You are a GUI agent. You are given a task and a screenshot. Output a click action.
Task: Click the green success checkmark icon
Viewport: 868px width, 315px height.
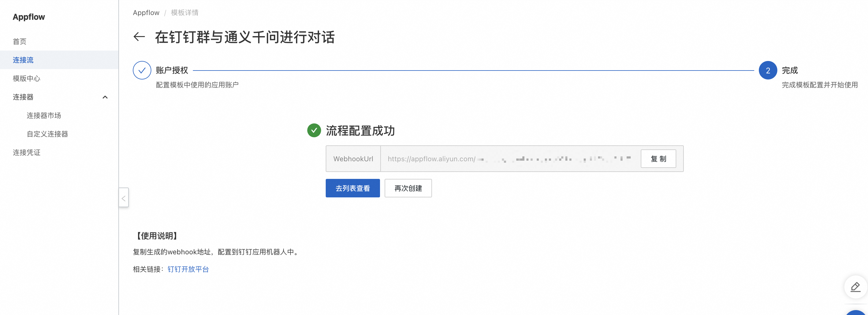314,130
